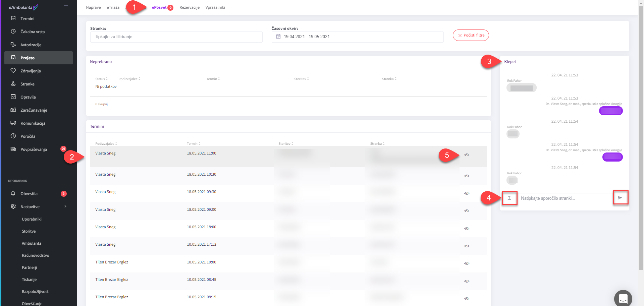Click the page vertical scrollbar
This screenshot has height=306, width=644.
point(641,137)
